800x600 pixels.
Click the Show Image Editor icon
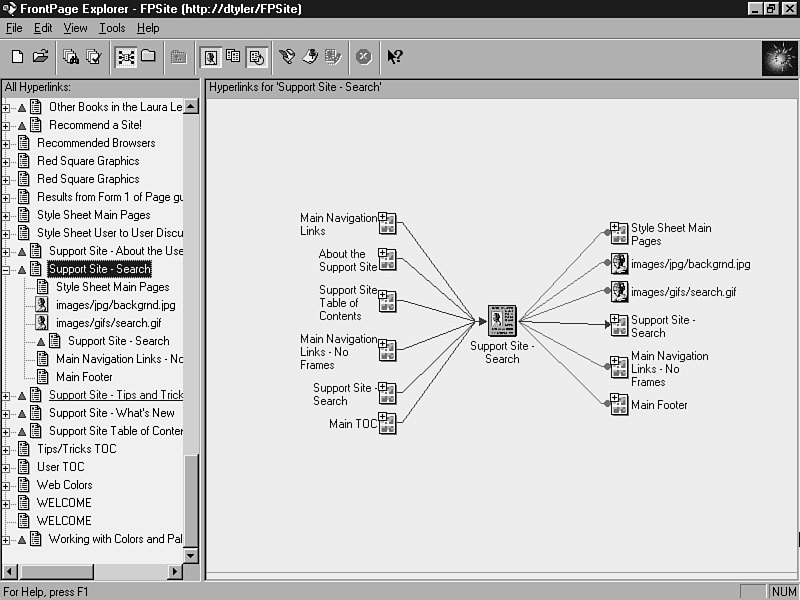pyautogui.click(x=333, y=57)
